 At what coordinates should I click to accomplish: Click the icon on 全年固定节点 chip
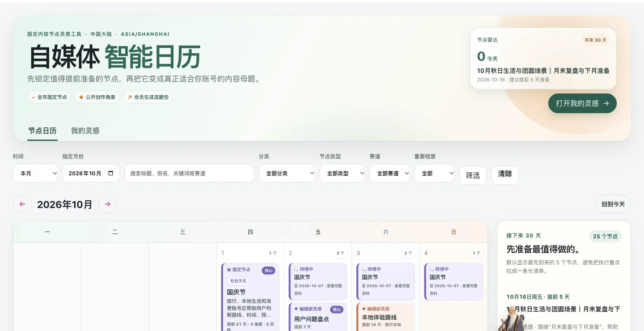33,97
